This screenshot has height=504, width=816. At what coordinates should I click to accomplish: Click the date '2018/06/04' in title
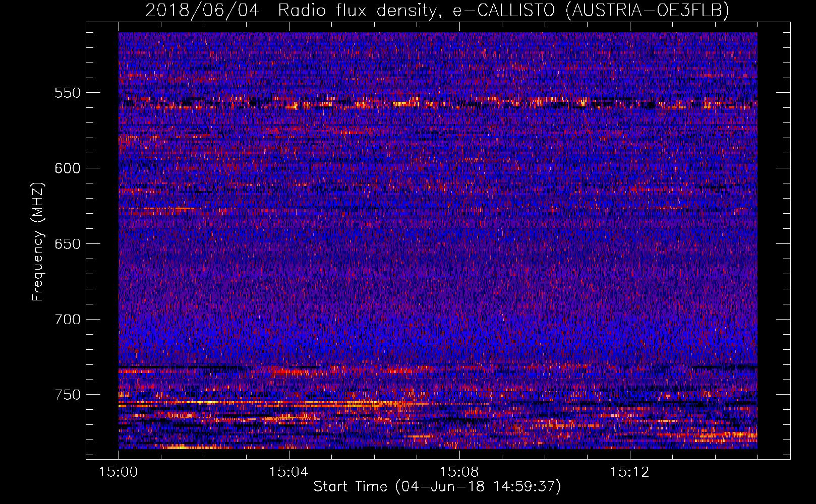pyautogui.click(x=202, y=10)
